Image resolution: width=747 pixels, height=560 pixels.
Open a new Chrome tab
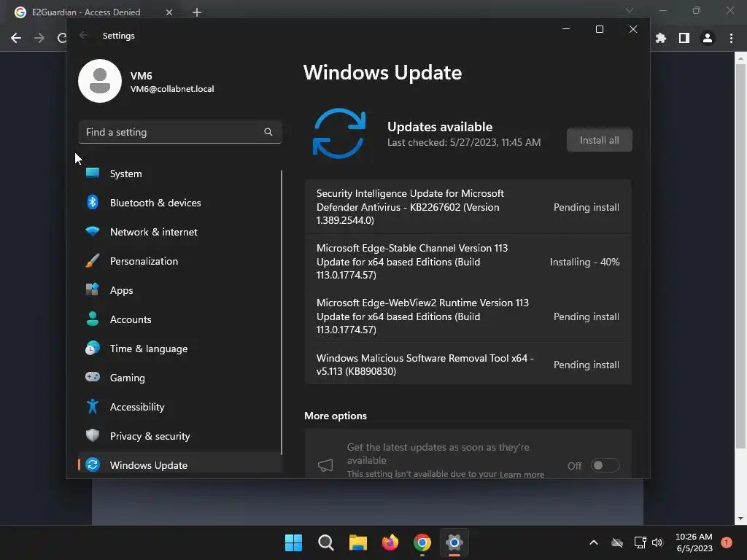pyautogui.click(x=197, y=12)
